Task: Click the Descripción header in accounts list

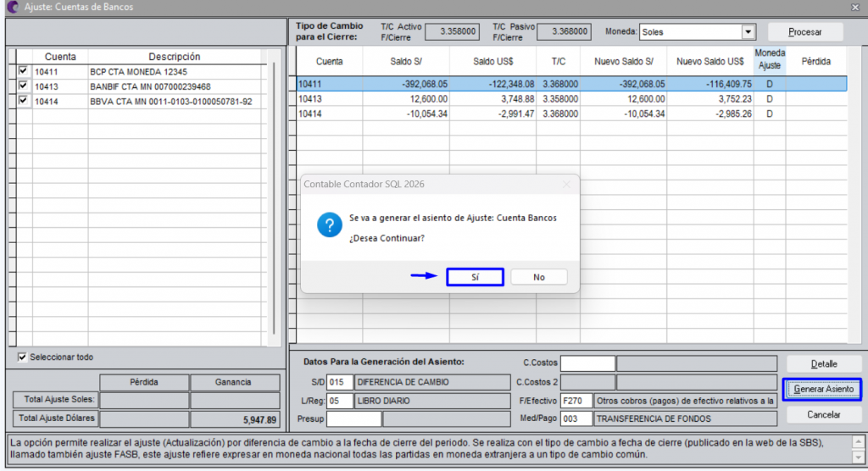Action: click(175, 57)
